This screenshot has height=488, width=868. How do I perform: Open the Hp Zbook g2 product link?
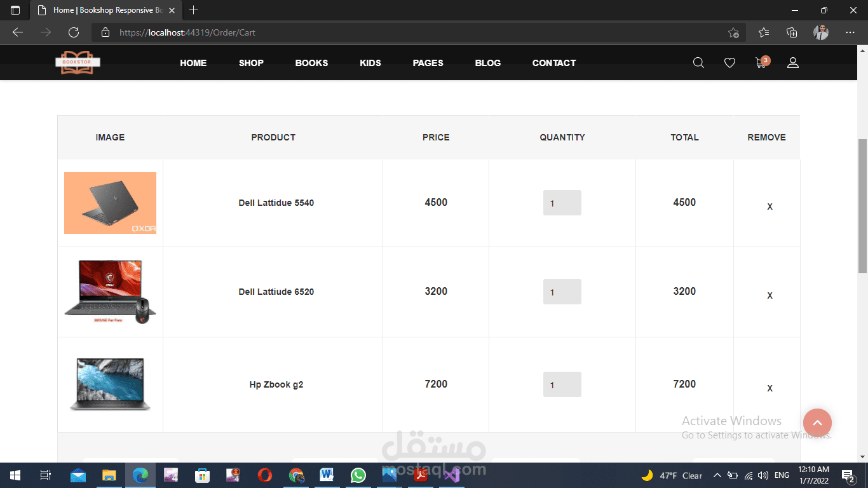[x=276, y=384]
